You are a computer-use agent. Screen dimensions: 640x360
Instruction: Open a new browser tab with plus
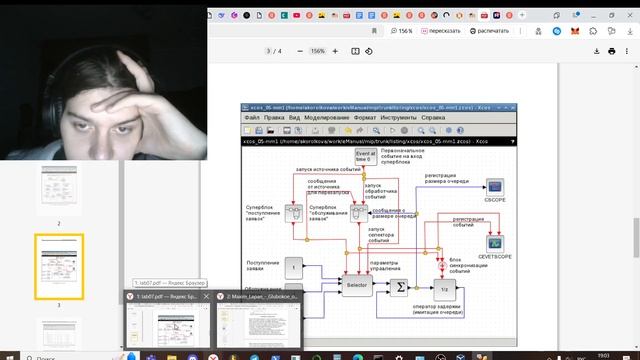(522, 15)
